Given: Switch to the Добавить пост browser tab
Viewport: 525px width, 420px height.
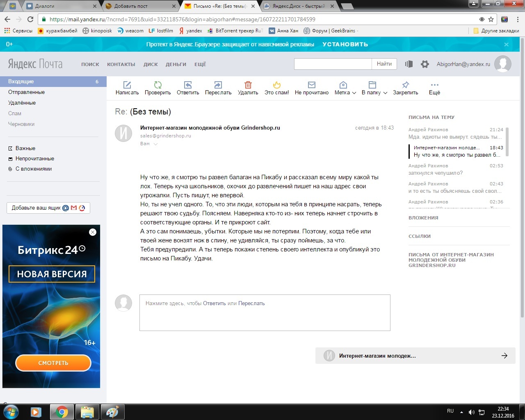Looking at the screenshot, I should [139, 6].
